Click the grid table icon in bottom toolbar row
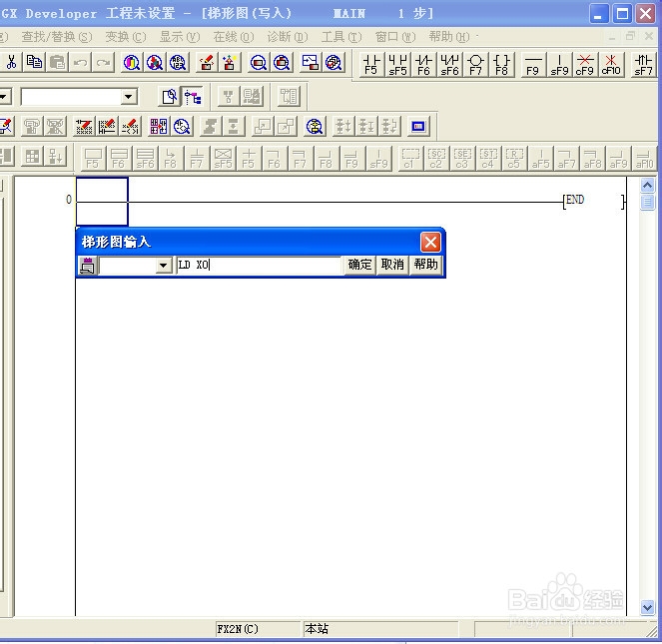The height and width of the screenshot is (644, 662). coord(33,157)
